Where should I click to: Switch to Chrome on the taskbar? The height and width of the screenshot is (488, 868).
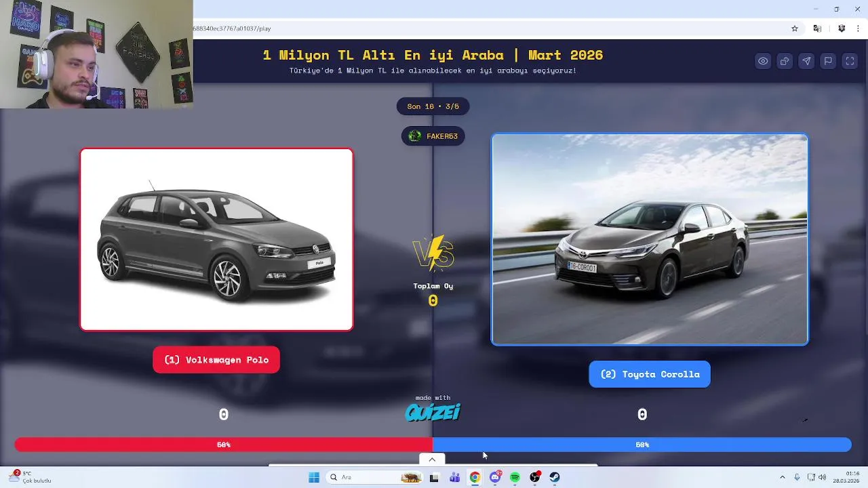pos(475,477)
